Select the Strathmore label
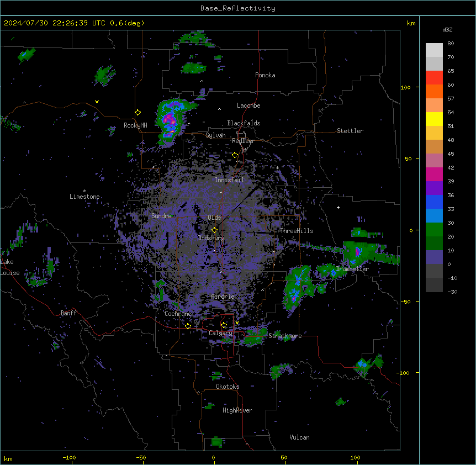476x465 pixels. (285, 336)
